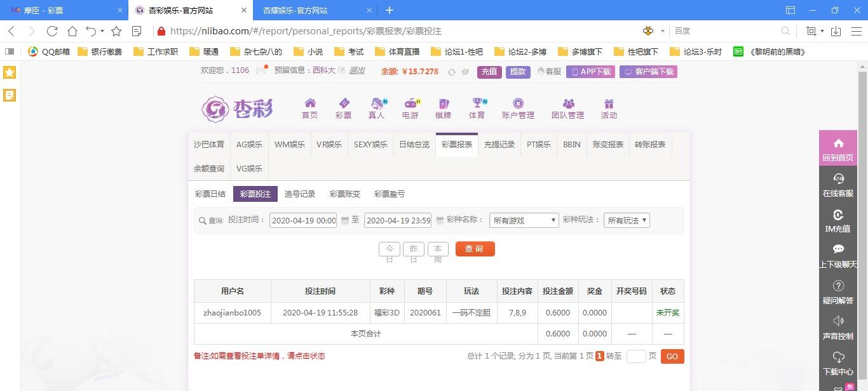
Task: Switch to the 充提记录 tab
Action: pos(499,144)
